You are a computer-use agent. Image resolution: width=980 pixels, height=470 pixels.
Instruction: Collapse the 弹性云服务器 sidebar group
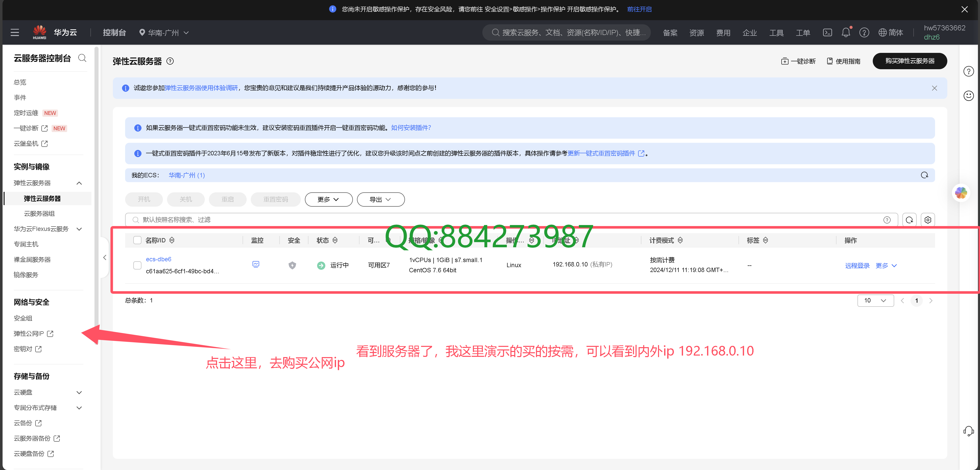click(79, 183)
